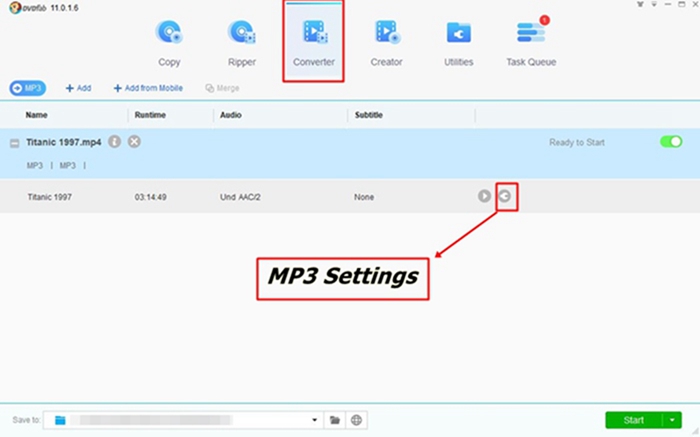Screen dimensions: 700x437
Task: Switch to the Converter module
Action: click(x=314, y=42)
